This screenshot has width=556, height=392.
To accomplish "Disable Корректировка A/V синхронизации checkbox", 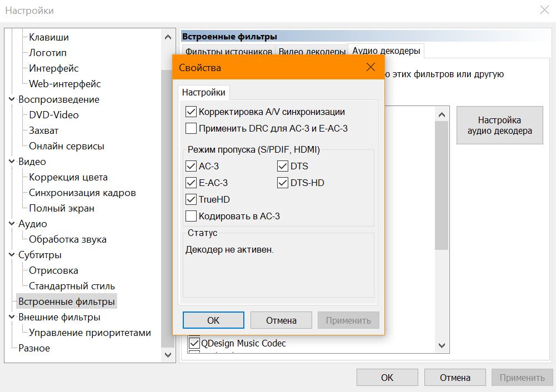I will point(191,112).
